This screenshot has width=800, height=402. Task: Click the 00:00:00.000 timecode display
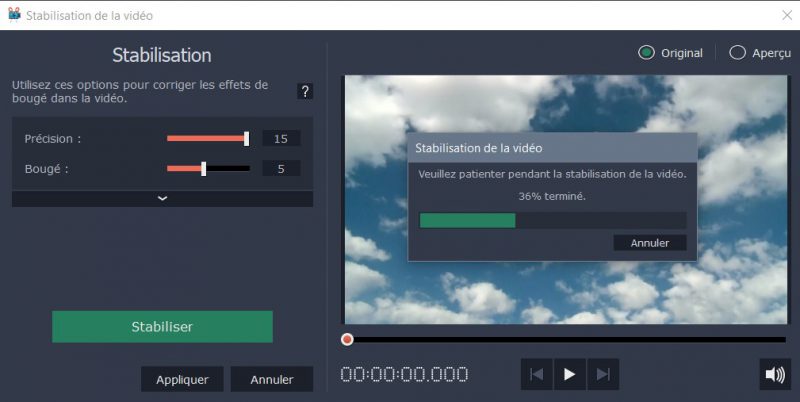tap(404, 374)
